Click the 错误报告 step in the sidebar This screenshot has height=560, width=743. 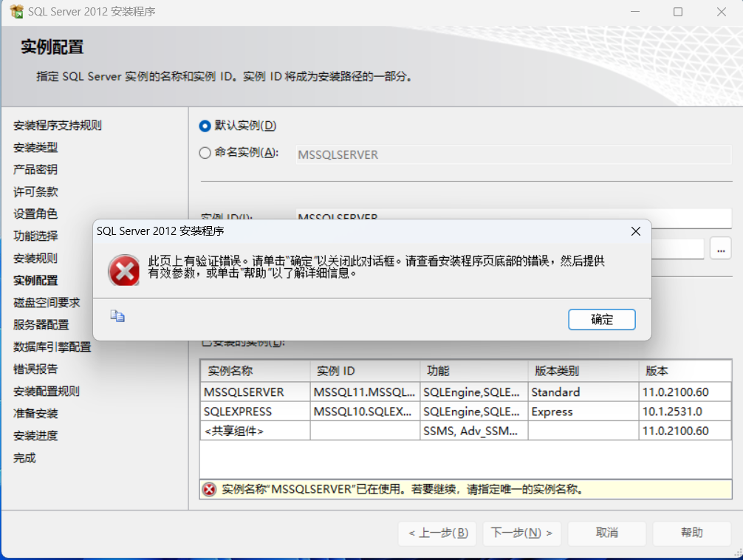(x=35, y=369)
